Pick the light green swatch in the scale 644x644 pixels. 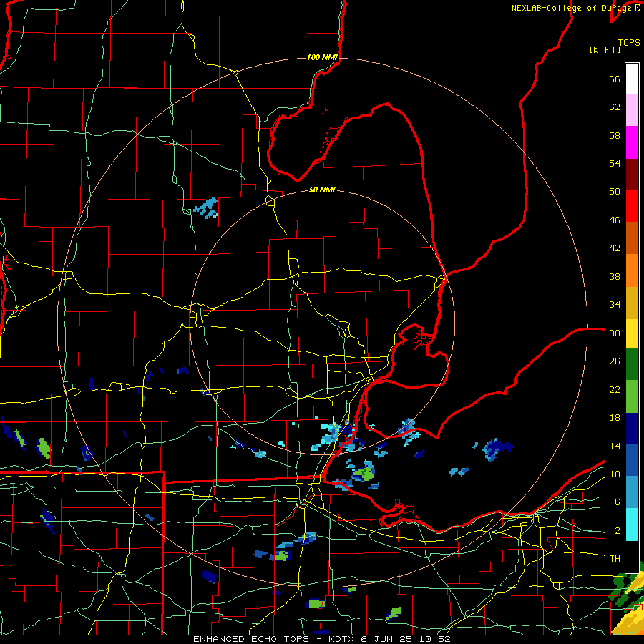(x=632, y=396)
